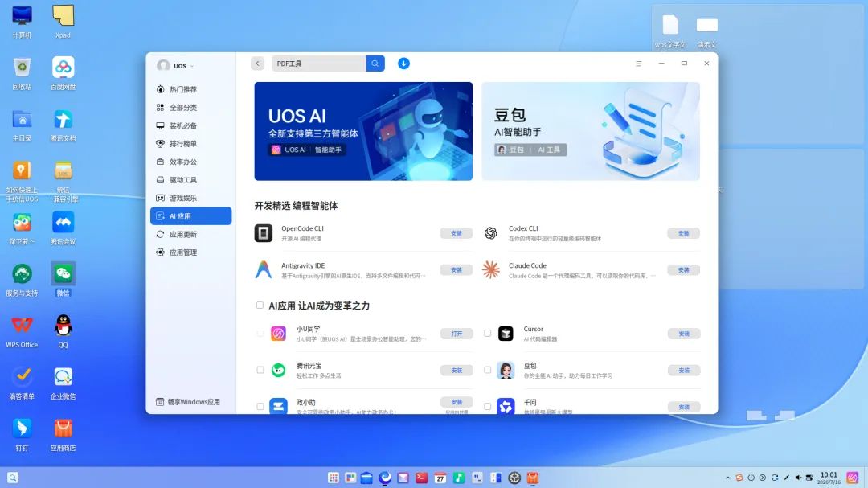Tick the 千问 checkbox
This screenshot has width=868, height=488.
(x=487, y=407)
